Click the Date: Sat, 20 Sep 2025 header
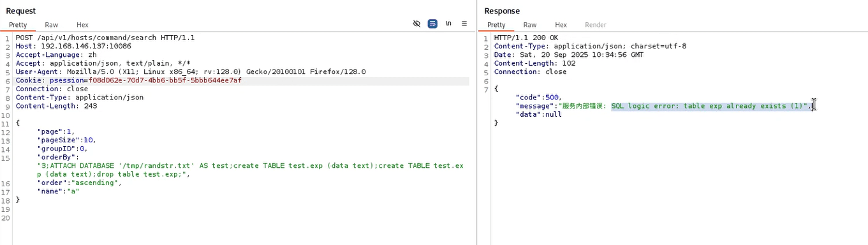 pos(569,55)
